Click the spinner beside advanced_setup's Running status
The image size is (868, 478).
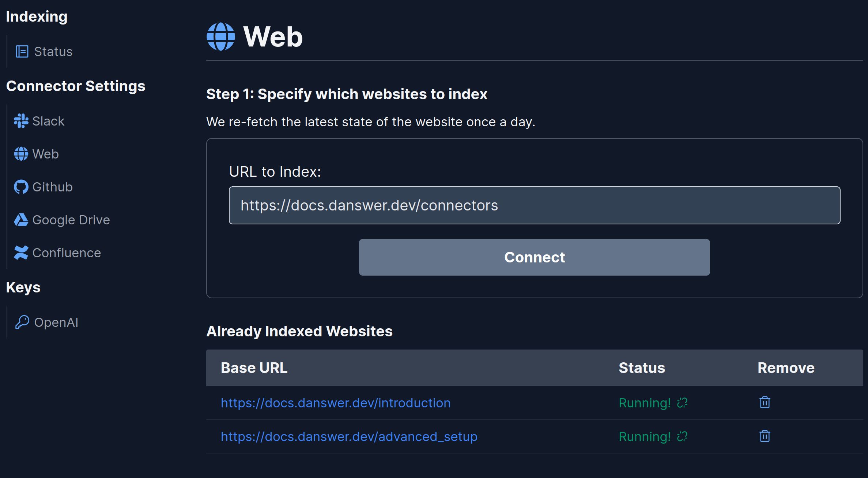(x=682, y=436)
